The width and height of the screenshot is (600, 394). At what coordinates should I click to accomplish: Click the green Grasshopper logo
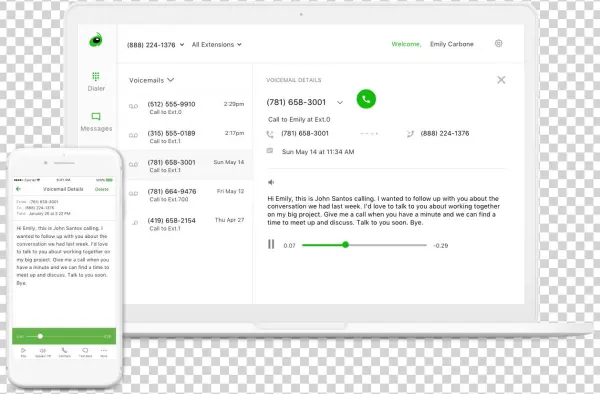click(96, 40)
